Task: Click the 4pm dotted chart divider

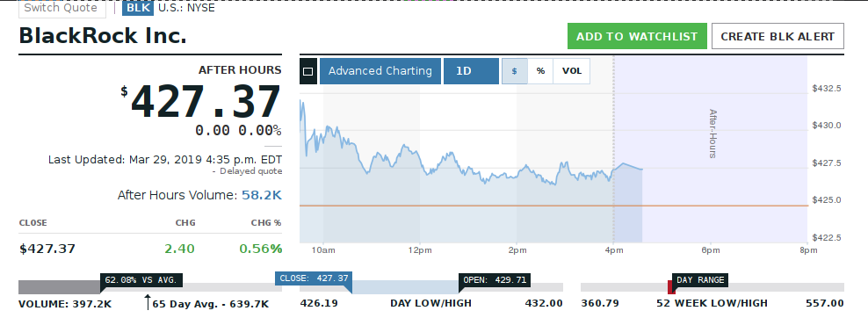Action: coord(613,149)
